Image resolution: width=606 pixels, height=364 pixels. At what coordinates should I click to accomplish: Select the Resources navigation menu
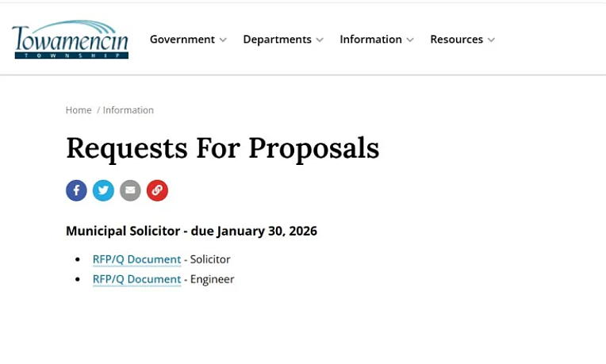pos(456,40)
